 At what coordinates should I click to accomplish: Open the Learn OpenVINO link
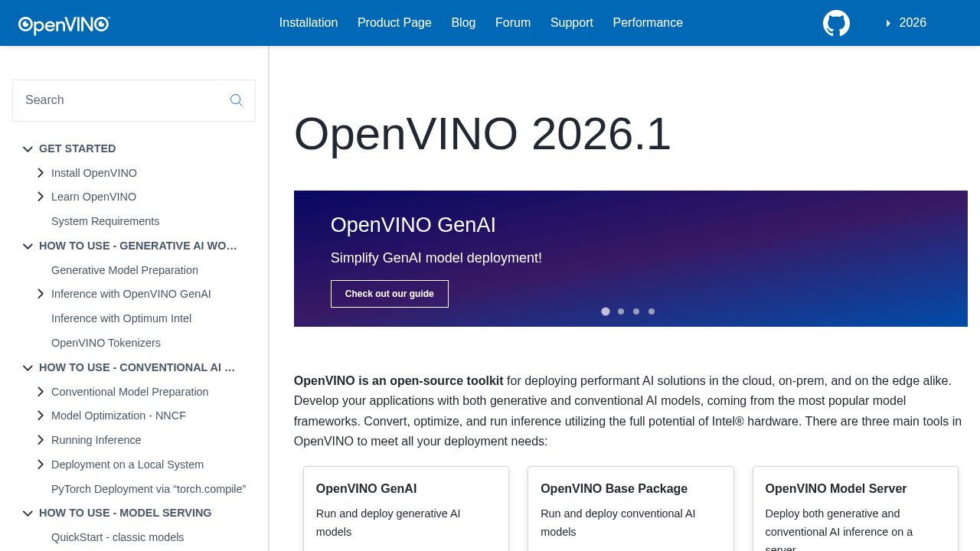pos(94,197)
